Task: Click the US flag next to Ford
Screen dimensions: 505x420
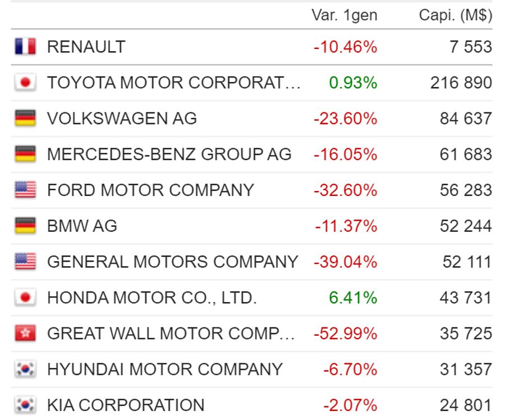Action: click(x=25, y=190)
